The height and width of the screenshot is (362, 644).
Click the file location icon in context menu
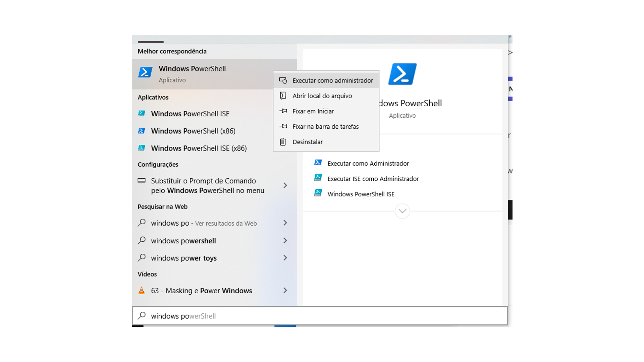point(283,96)
